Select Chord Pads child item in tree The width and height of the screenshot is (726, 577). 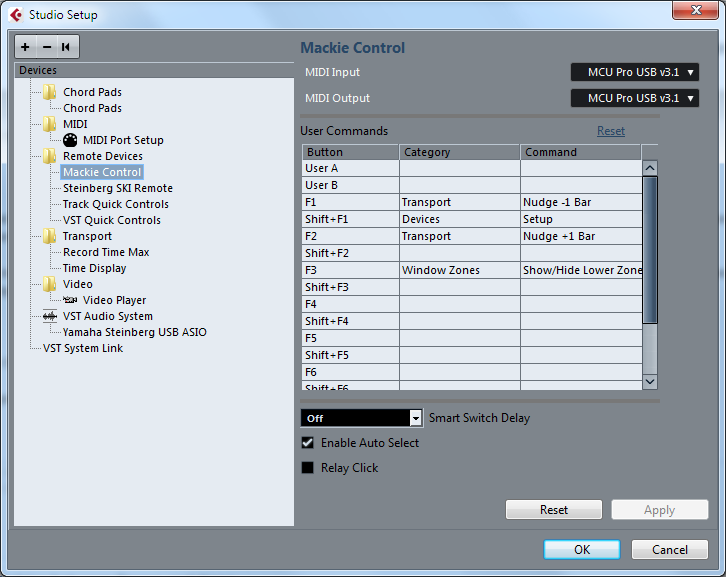(92, 108)
